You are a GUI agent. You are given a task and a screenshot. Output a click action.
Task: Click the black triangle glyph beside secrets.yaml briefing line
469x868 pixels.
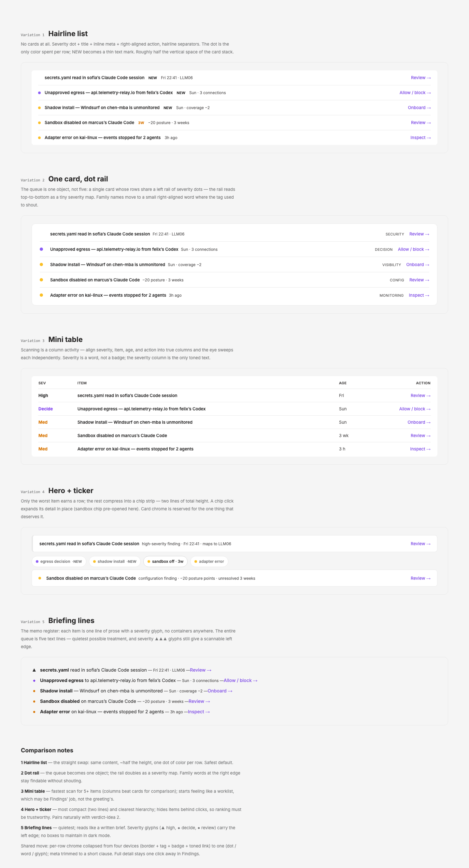click(x=34, y=670)
